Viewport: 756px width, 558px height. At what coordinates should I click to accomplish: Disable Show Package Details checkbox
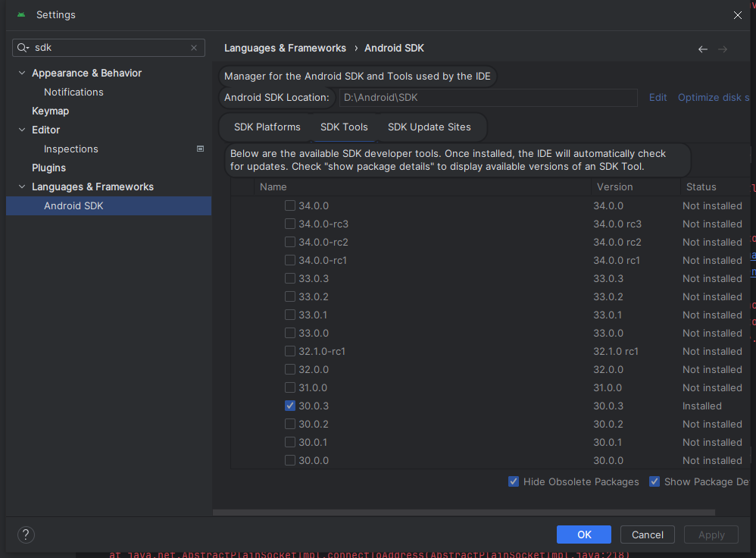[x=654, y=481]
